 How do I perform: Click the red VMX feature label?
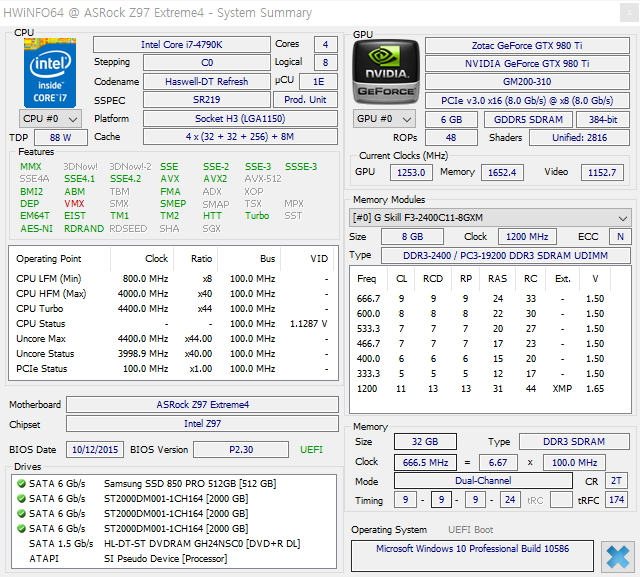[74, 204]
